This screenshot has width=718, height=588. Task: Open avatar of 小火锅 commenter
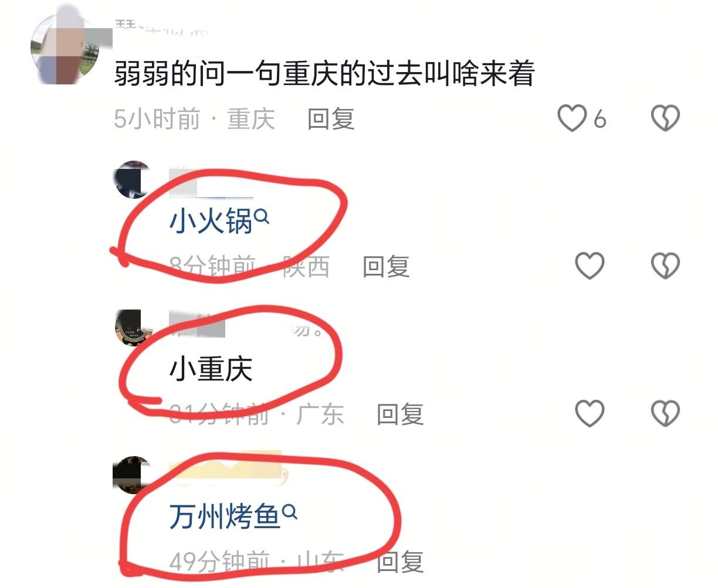(x=133, y=179)
